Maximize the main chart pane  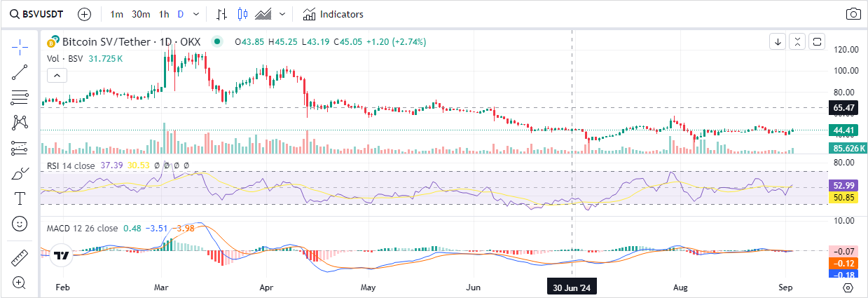tap(817, 42)
